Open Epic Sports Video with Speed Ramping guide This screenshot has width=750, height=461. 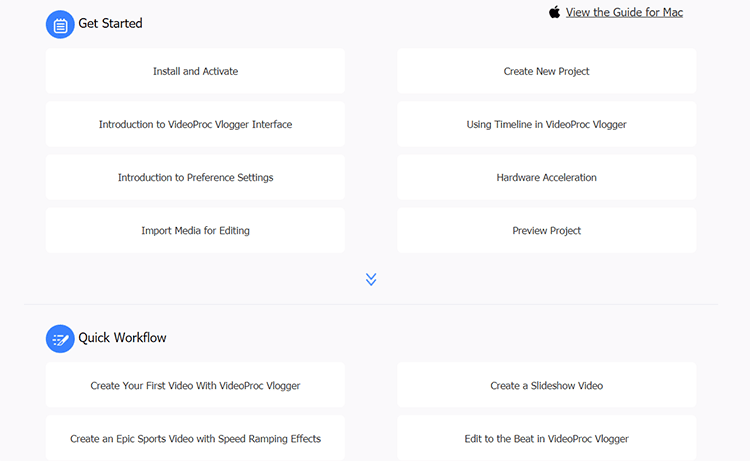pos(195,438)
